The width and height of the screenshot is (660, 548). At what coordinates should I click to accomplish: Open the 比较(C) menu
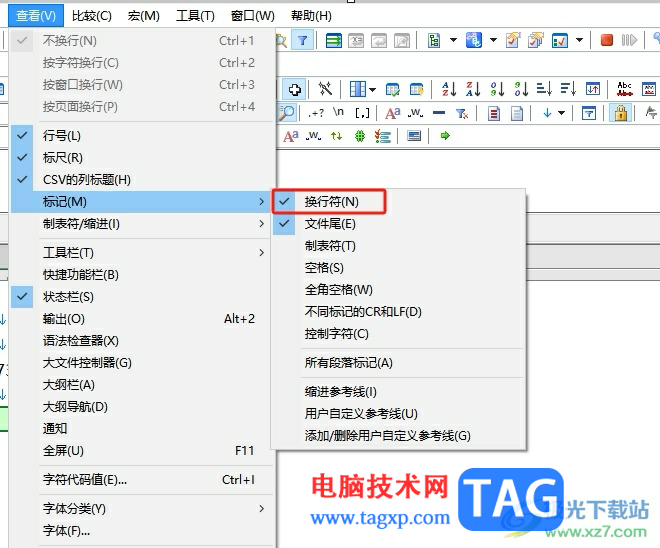point(92,16)
